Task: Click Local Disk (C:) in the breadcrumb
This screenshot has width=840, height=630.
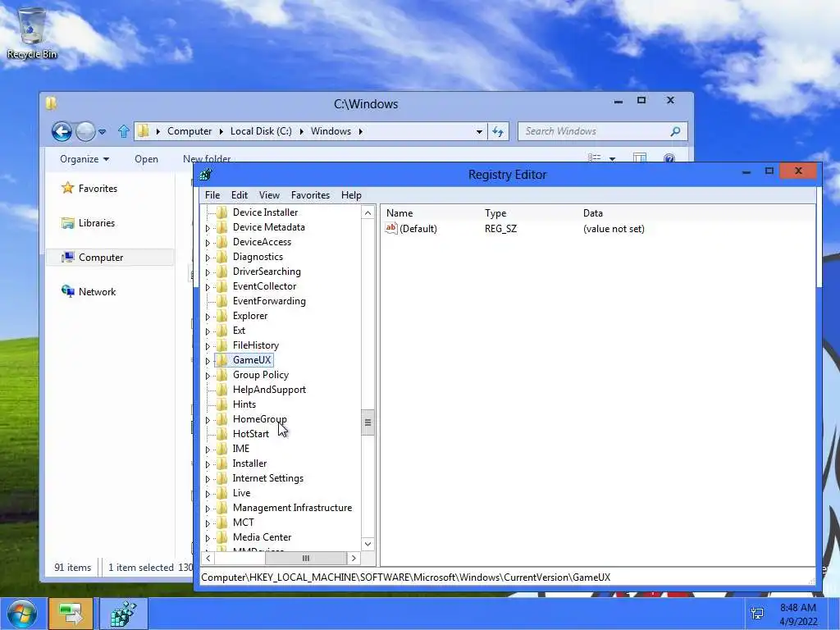Action: point(261,131)
